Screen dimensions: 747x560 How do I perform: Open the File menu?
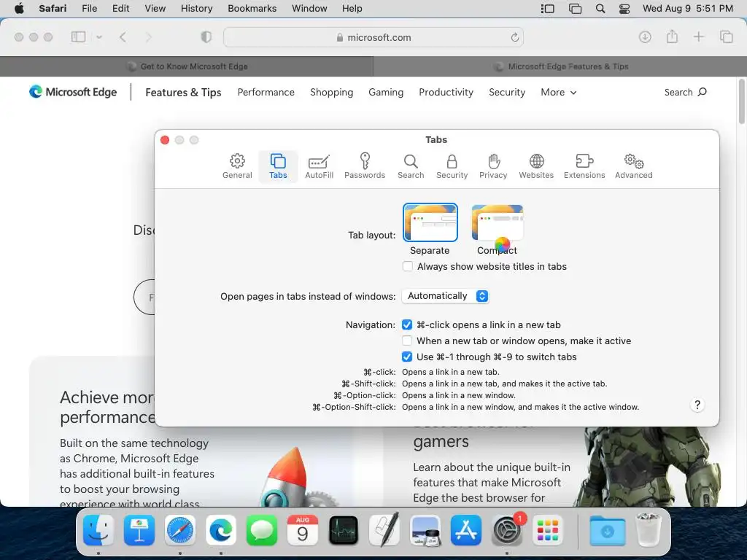(x=89, y=8)
